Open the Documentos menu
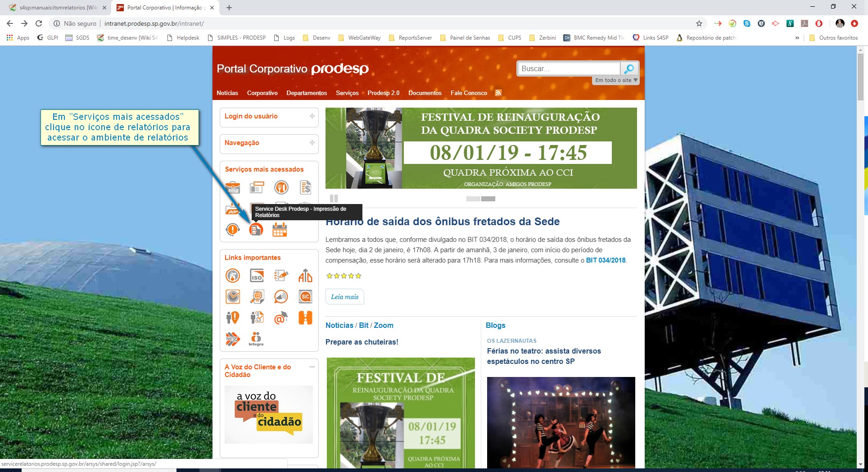The image size is (868, 472). coord(425,93)
